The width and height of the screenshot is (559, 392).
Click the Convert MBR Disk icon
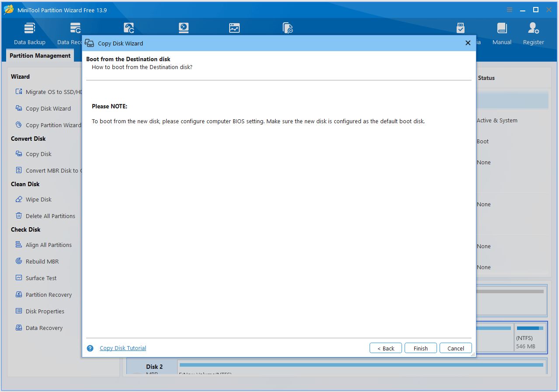(x=19, y=170)
